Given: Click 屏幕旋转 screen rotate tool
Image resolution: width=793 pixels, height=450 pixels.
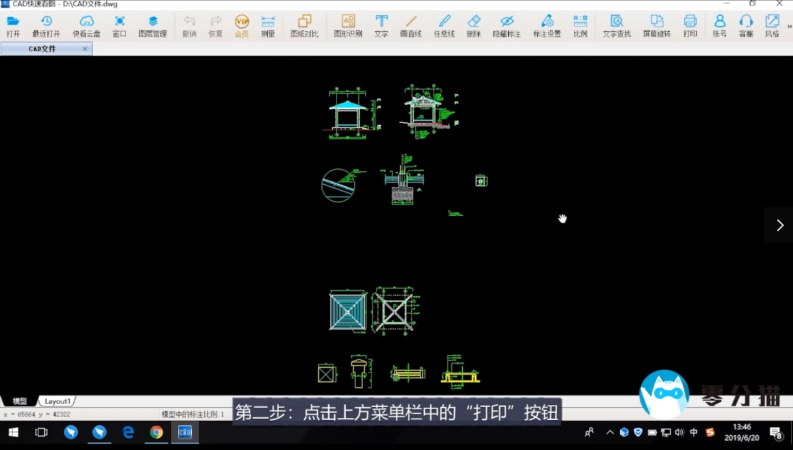Looking at the screenshot, I should (656, 25).
